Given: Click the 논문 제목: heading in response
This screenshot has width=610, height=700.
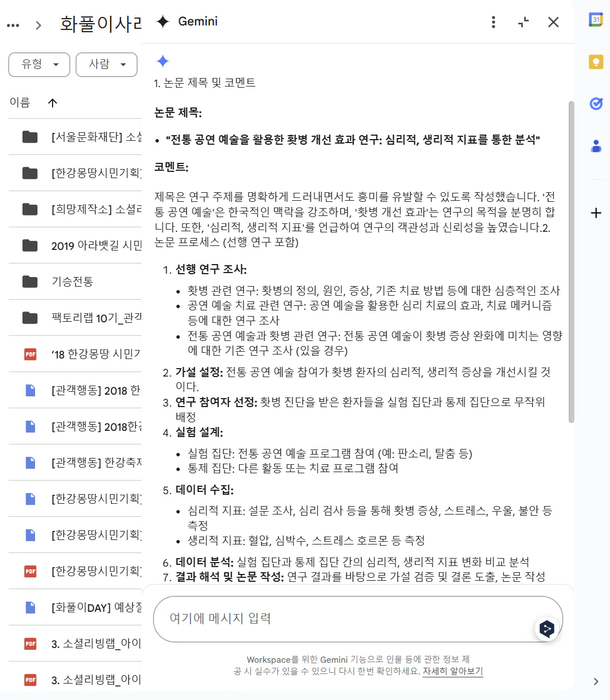Looking at the screenshot, I should pos(178,113).
